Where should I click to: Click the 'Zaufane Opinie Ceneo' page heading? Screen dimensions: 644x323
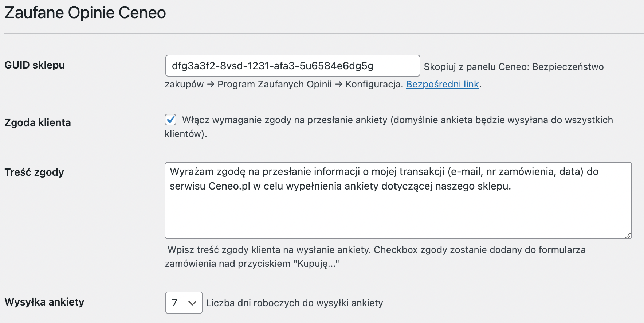85,13
